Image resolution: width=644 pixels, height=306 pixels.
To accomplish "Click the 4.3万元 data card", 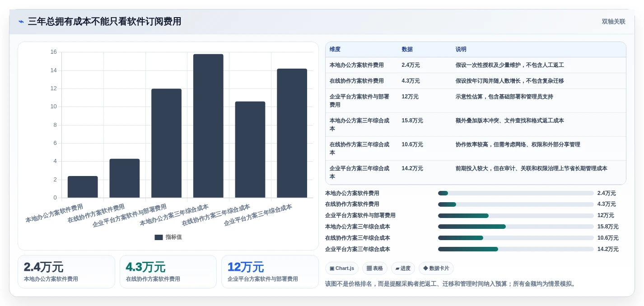I will coord(168,272).
